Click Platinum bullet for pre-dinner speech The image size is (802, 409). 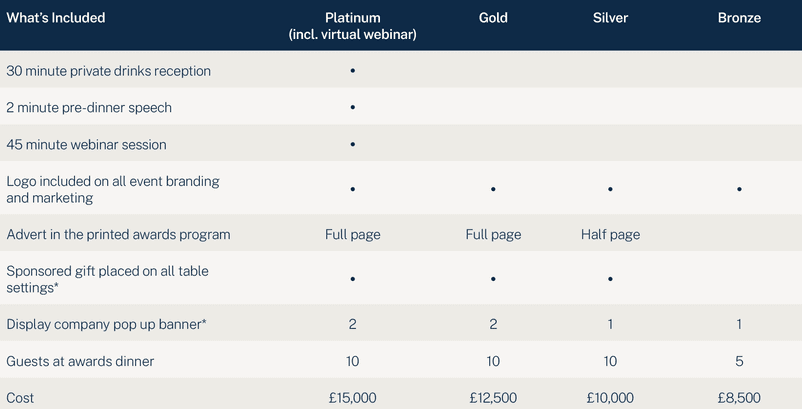[352, 107]
